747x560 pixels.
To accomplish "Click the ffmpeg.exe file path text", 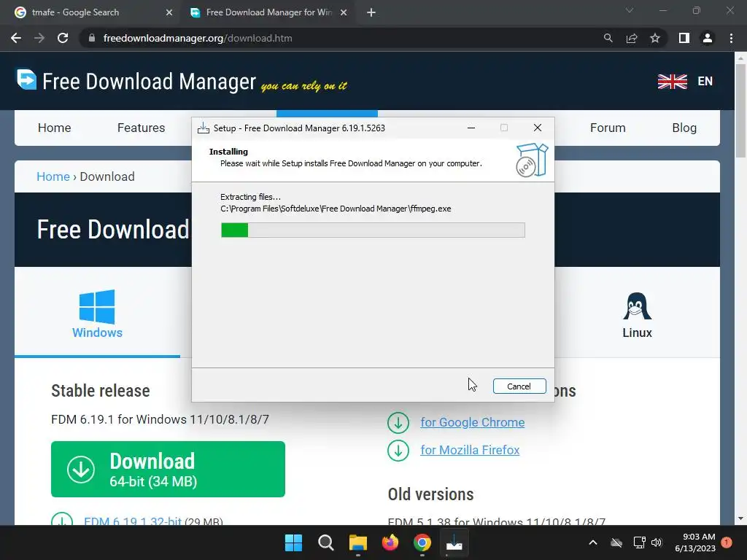I will pyautogui.click(x=336, y=209).
